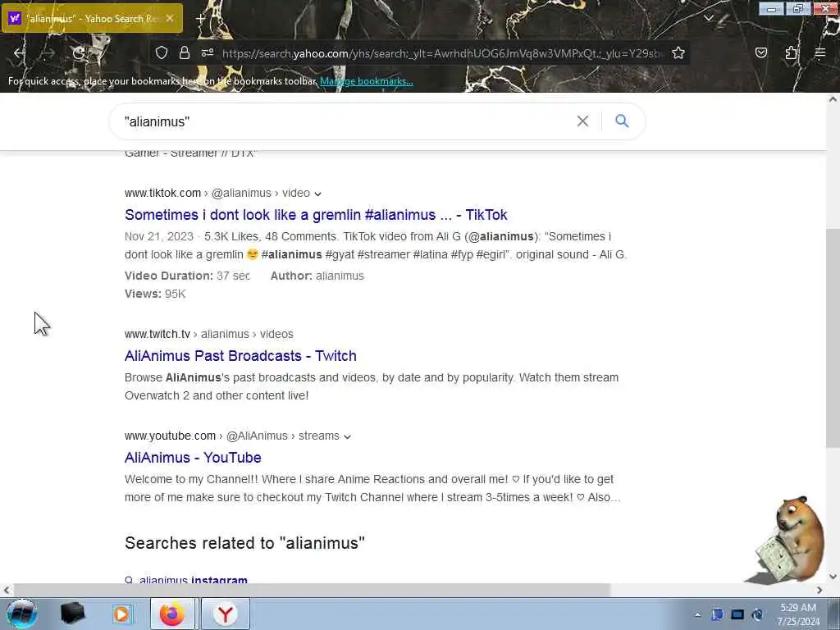Screen dimensions: 840x630
Task: Click the Video Duration 37 sec text
Action: point(188,276)
